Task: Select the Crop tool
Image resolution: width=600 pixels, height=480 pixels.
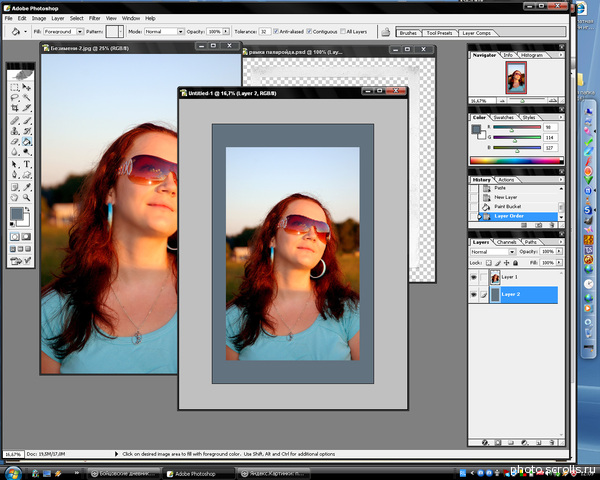Action: tap(15, 108)
